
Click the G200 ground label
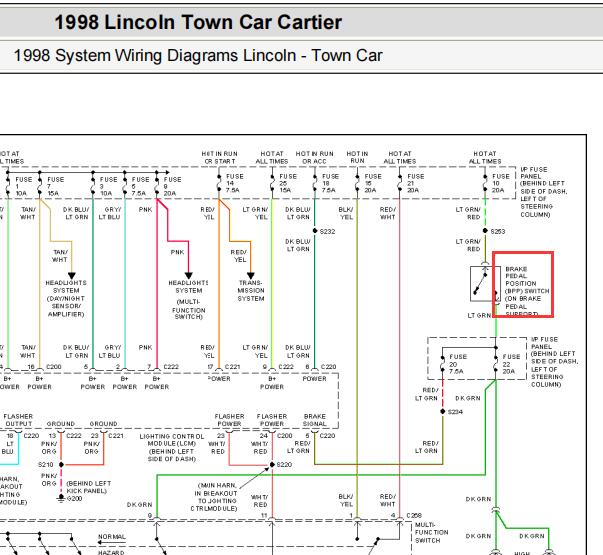point(74,499)
